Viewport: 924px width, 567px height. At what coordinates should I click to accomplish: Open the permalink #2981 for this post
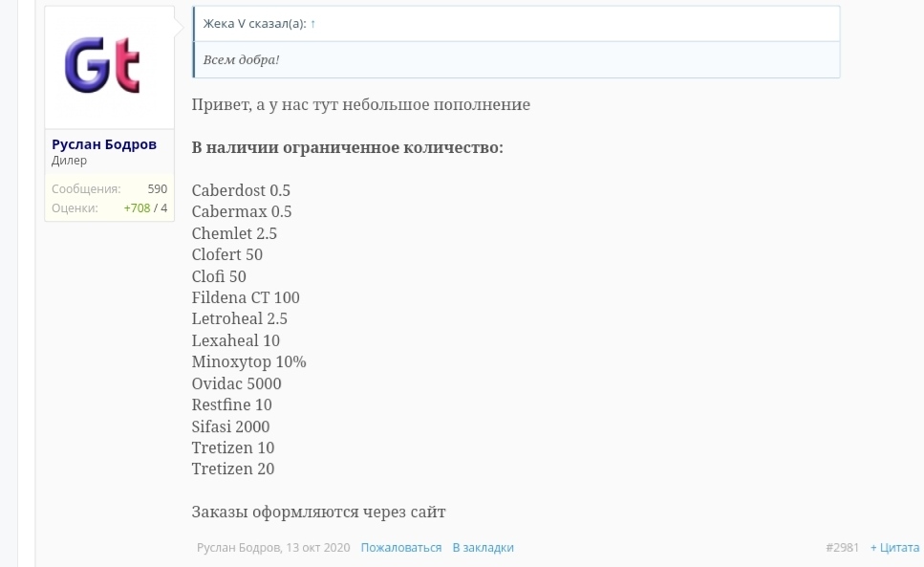[841, 547]
